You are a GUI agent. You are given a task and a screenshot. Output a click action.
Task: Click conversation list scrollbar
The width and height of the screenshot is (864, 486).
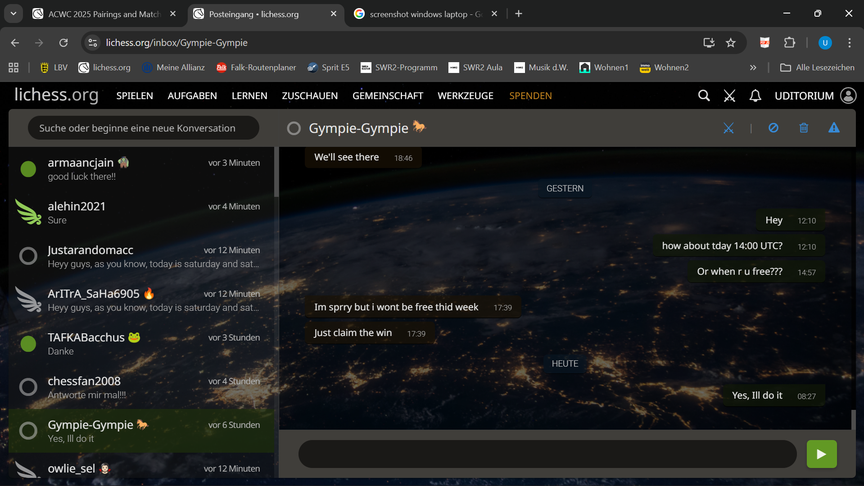(x=276, y=172)
